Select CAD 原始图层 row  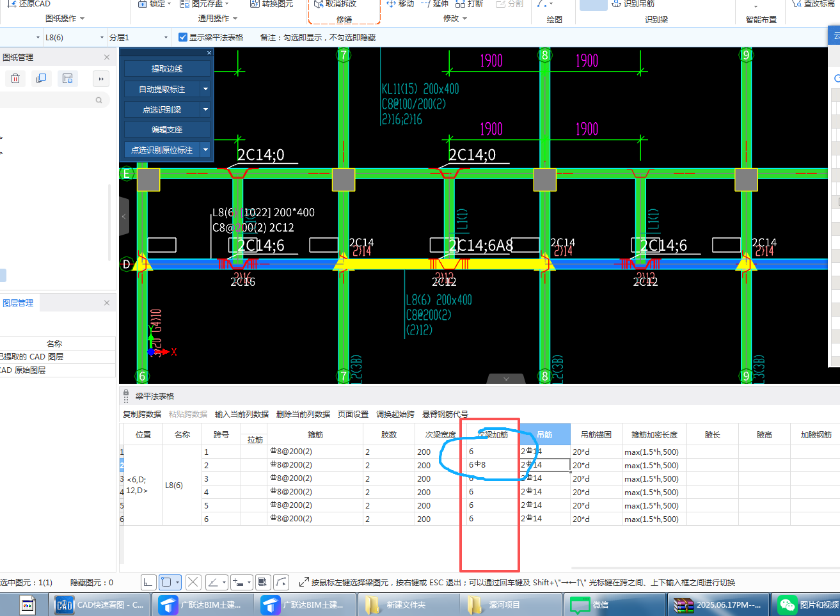tap(58, 370)
